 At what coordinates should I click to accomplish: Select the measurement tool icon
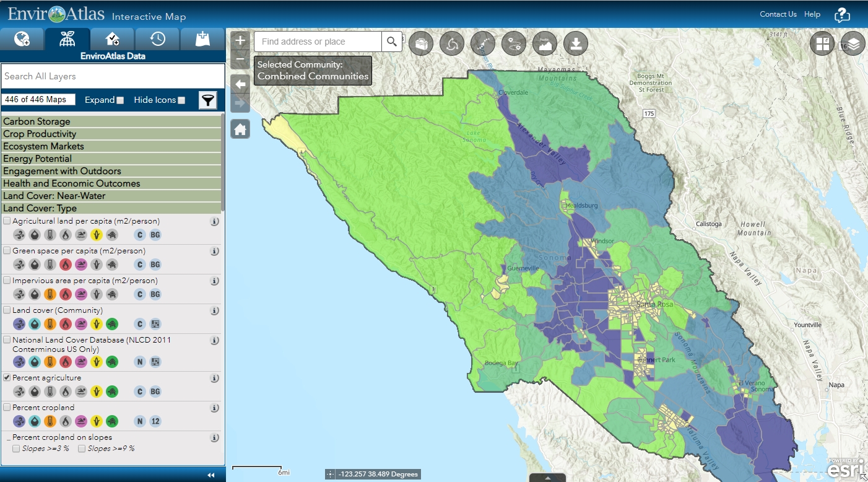tap(483, 43)
